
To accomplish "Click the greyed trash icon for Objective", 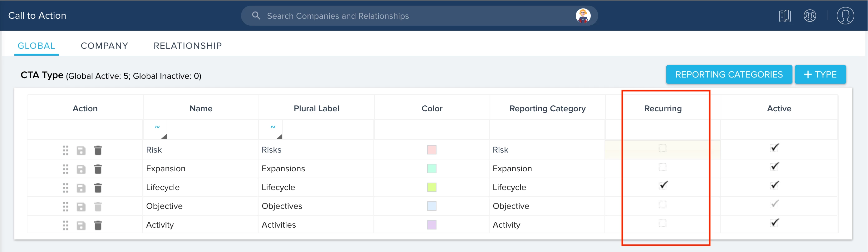I will [98, 206].
